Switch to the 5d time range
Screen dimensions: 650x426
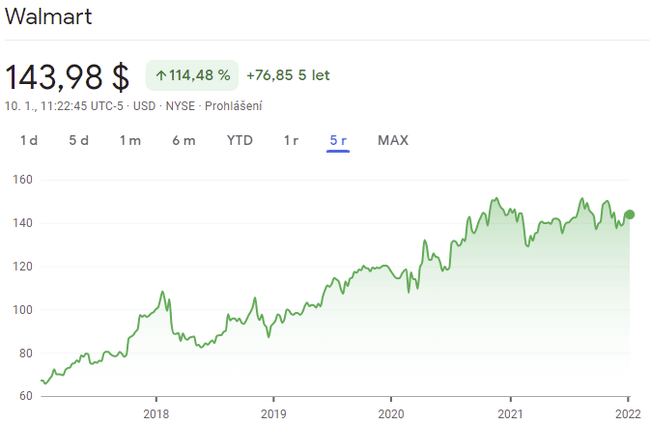click(x=79, y=140)
